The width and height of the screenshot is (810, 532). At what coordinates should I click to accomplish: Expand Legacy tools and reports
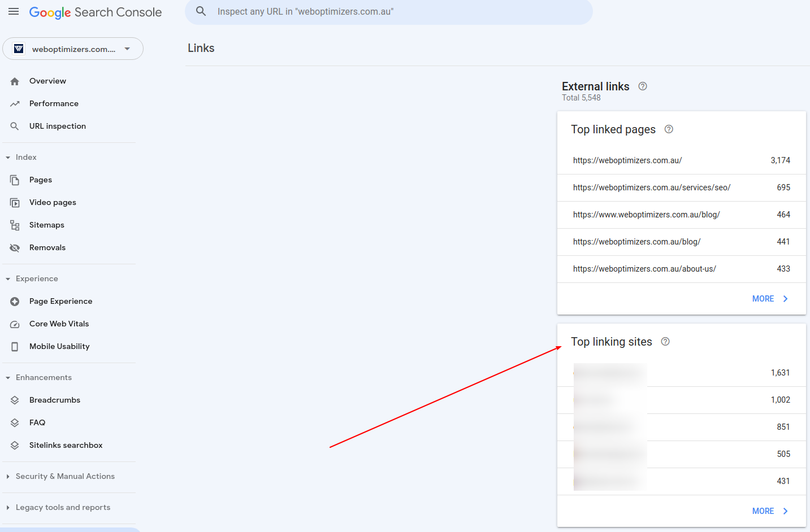(x=8, y=507)
